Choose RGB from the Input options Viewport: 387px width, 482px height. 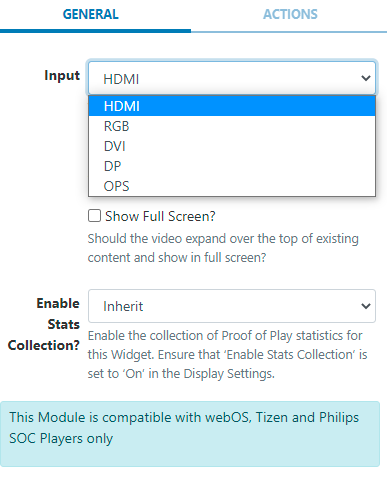232,126
